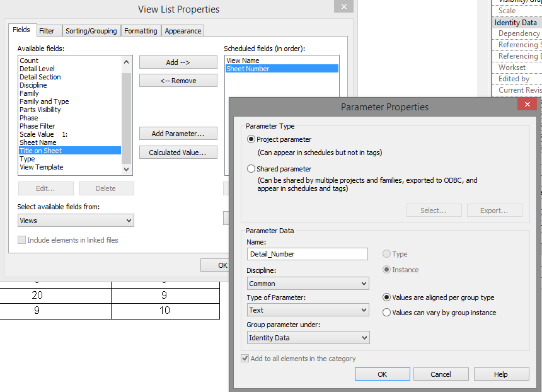
Task: Click the "Add Parameter..." button
Action: 178,133
